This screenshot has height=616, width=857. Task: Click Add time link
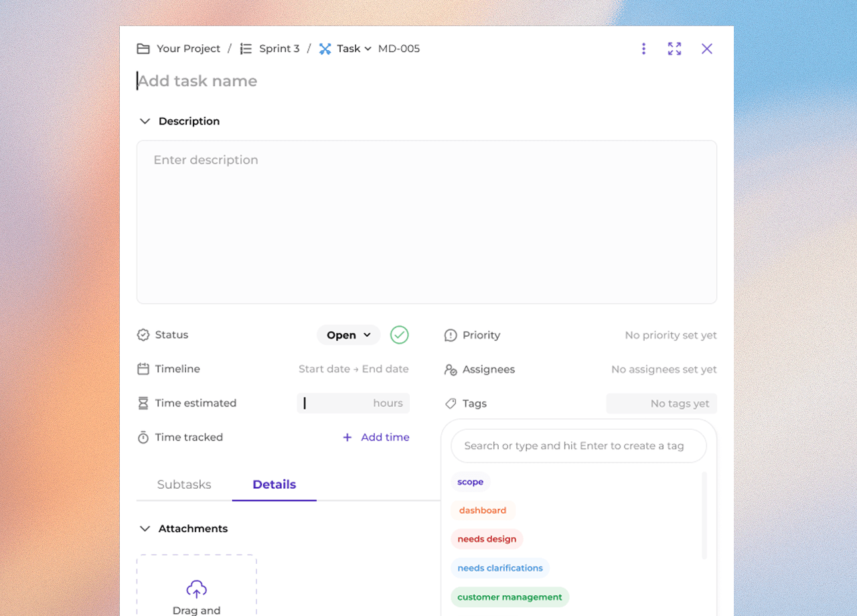[385, 437]
